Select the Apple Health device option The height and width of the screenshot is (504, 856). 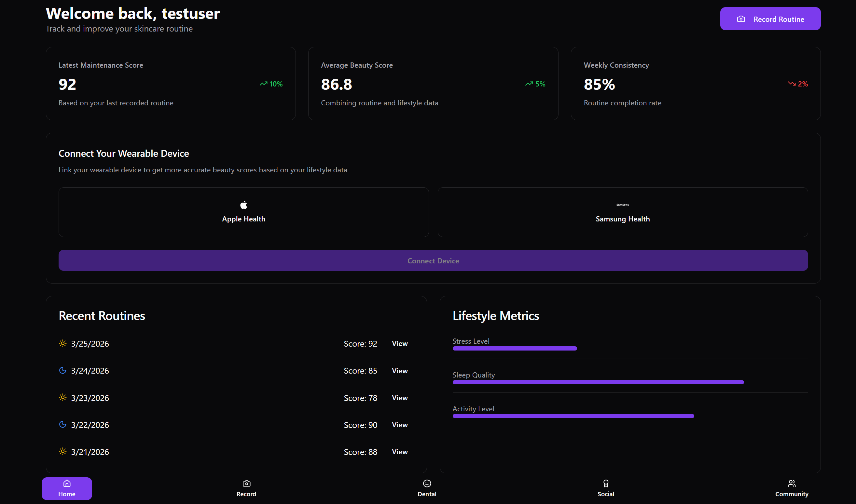click(243, 212)
